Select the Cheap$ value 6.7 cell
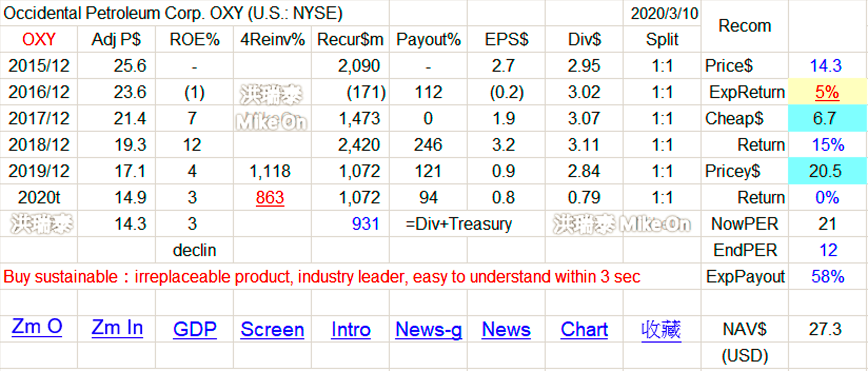 [x=827, y=118]
